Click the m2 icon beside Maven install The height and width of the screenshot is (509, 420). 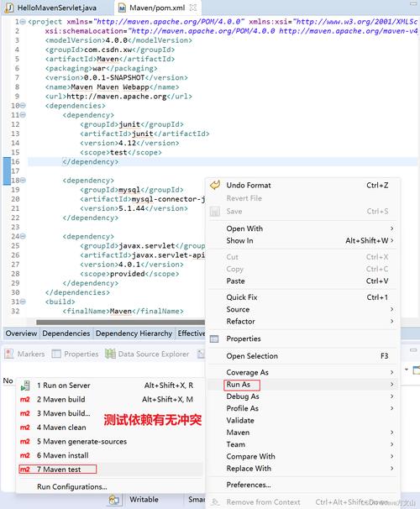(x=25, y=455)
